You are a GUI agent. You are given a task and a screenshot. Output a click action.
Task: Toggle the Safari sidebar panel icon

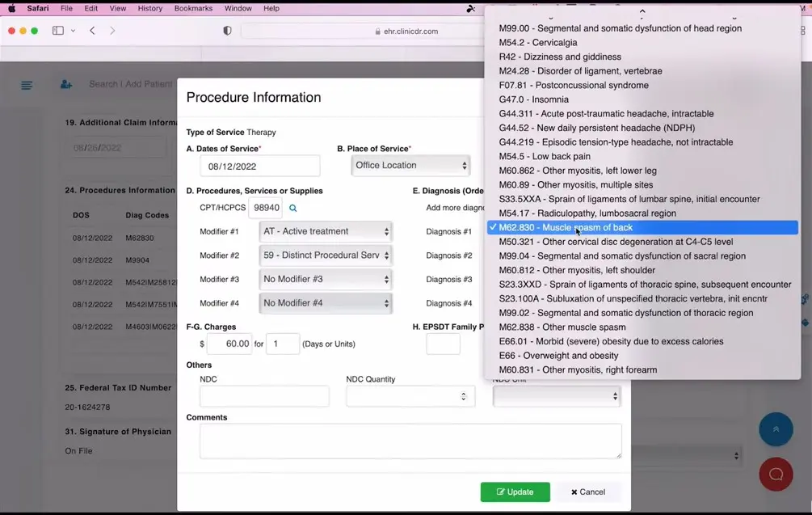click(x=57, y=29)
